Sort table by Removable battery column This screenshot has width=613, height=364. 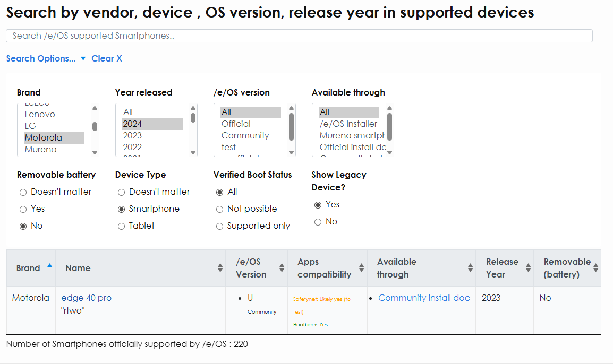568,268
